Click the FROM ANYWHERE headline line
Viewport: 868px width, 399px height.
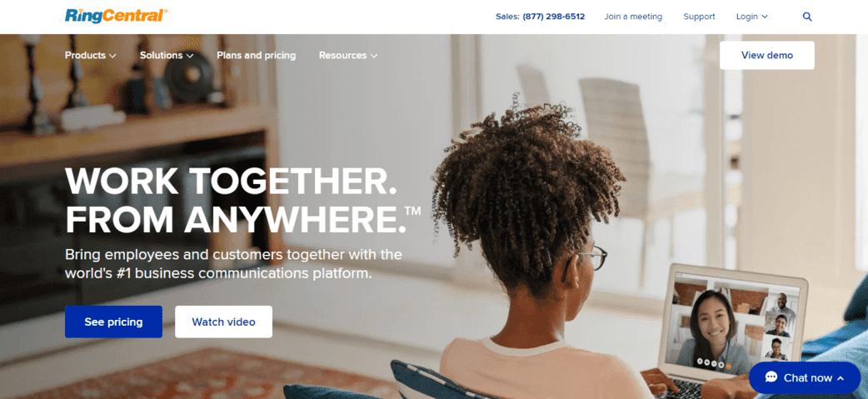click(x=242, y=218)
